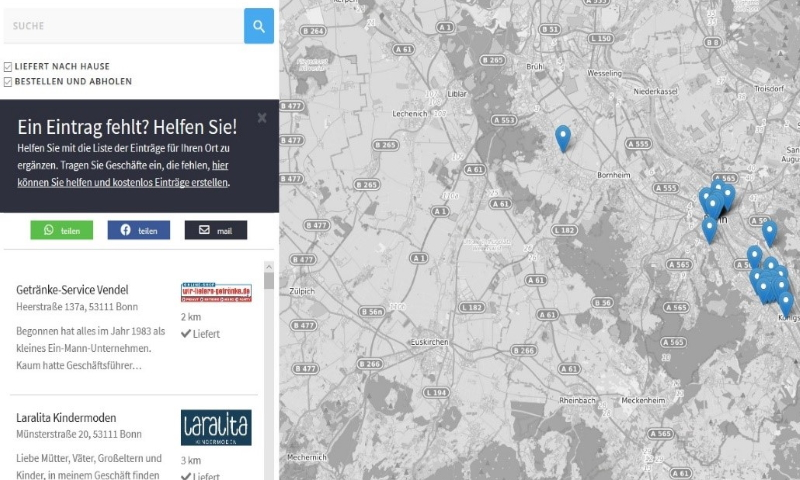The width and height of the screenshot is (800, 480).
Task: Click the Euskirchen label on the map
Action: coord(433,342)
